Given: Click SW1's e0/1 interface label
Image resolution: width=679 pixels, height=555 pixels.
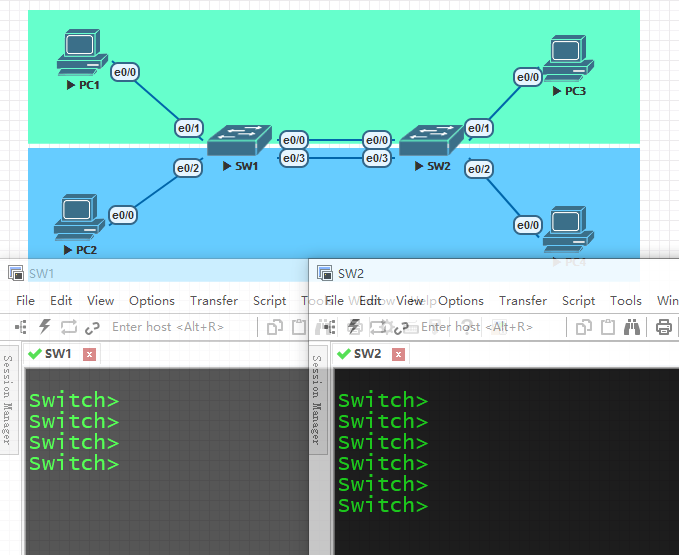Looking at the screenshot, I should click(189, 128).
